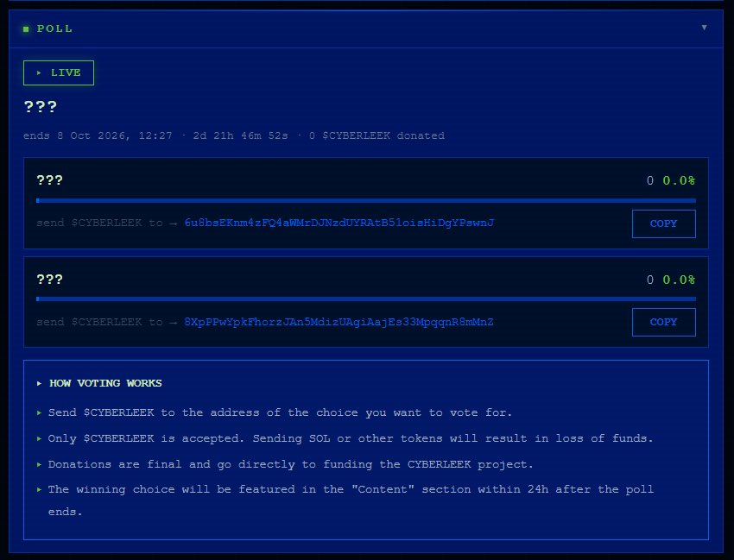Image resolution: width=734 pixels, height=560 pixels.
Task: Copy the address starting with 8XpPPwYpkFhorz
Action: (x=663, y=322)
